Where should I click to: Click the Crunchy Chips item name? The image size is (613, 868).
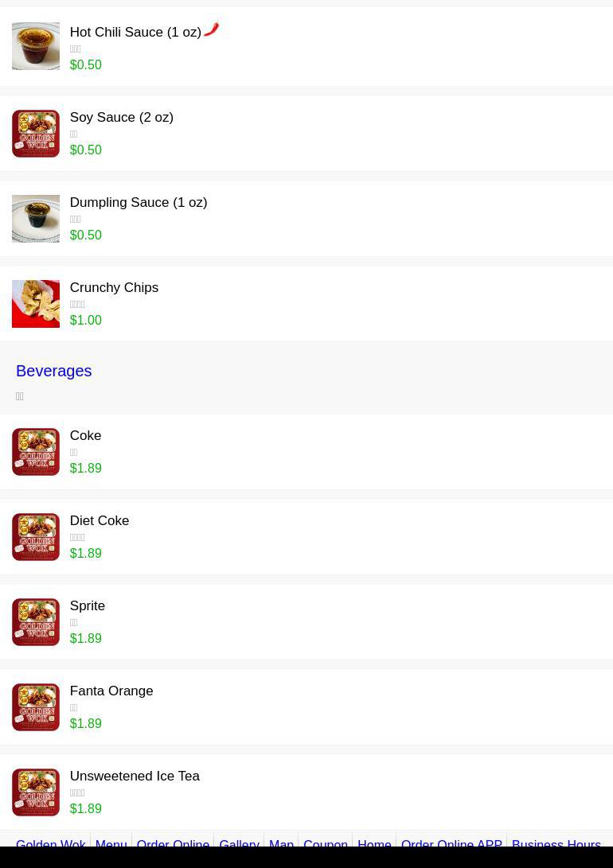pos(114,287)
